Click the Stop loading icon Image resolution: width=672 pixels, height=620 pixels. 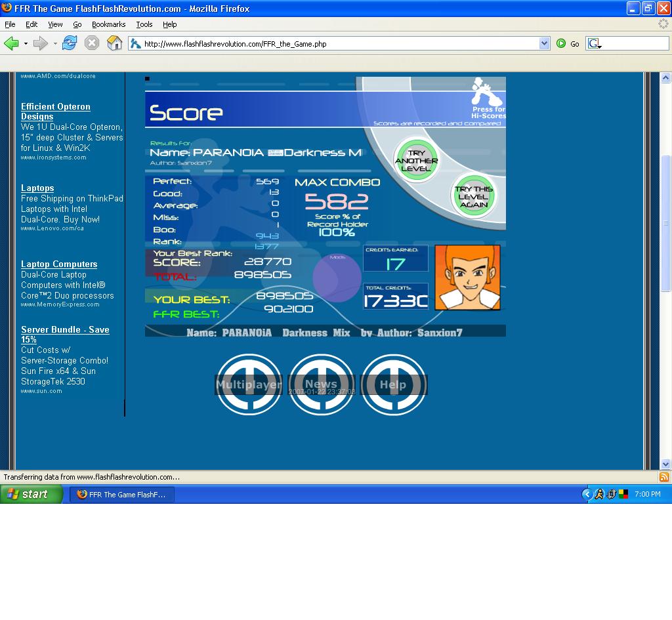pos(92,43)
